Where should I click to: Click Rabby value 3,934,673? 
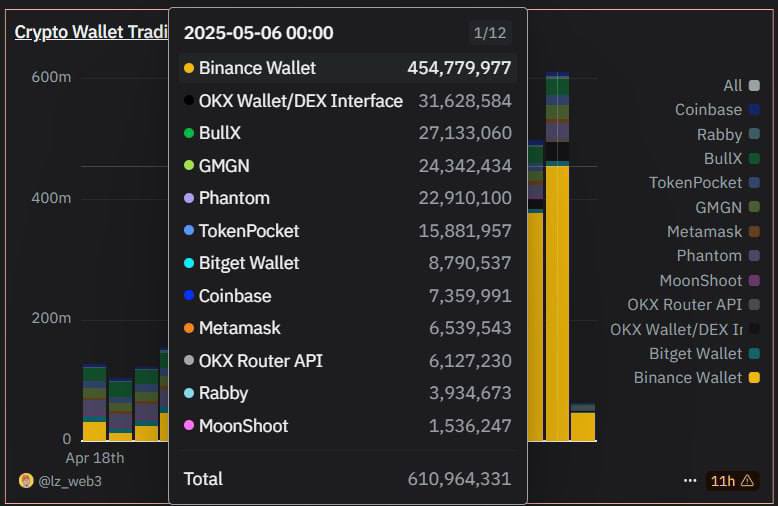[470, 393]
